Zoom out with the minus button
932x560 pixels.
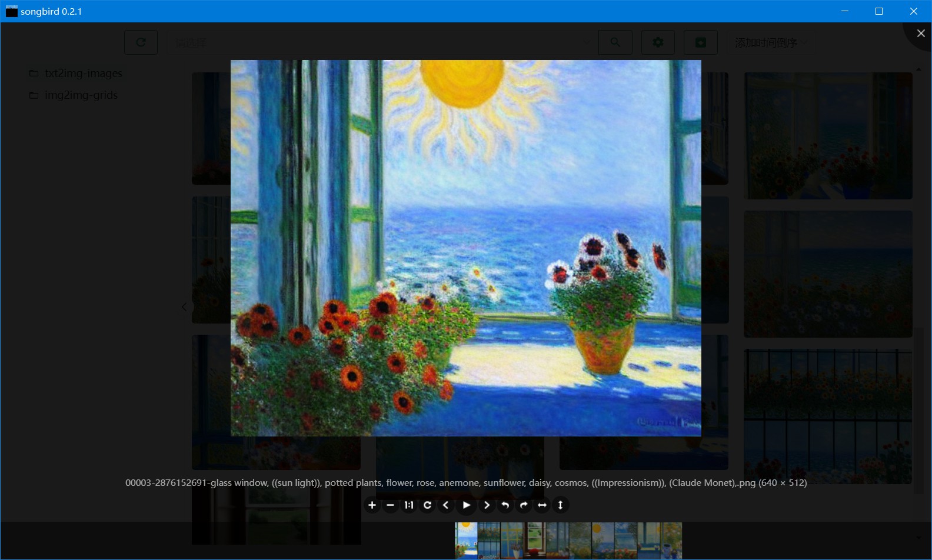tap(390, 505)
